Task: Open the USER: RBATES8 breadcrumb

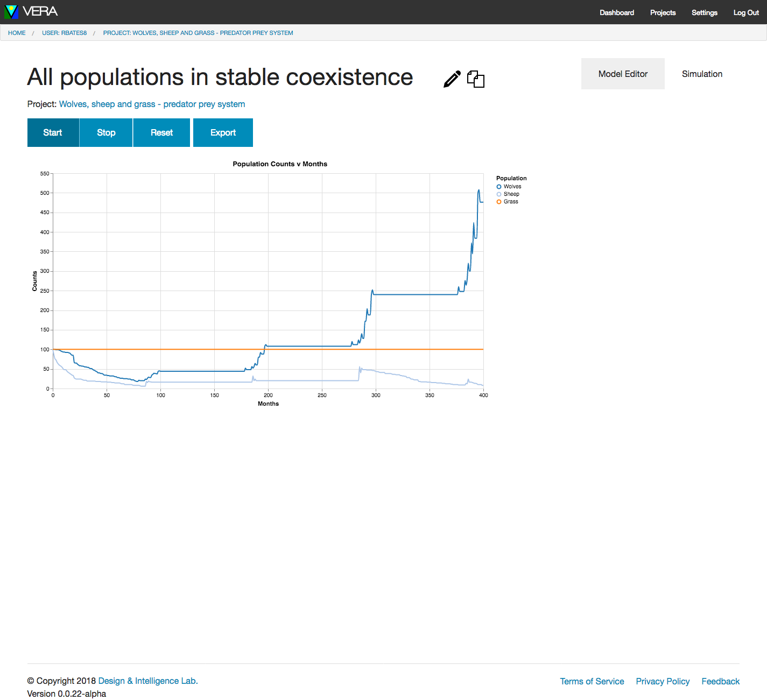Action: (x=64, y=33)
